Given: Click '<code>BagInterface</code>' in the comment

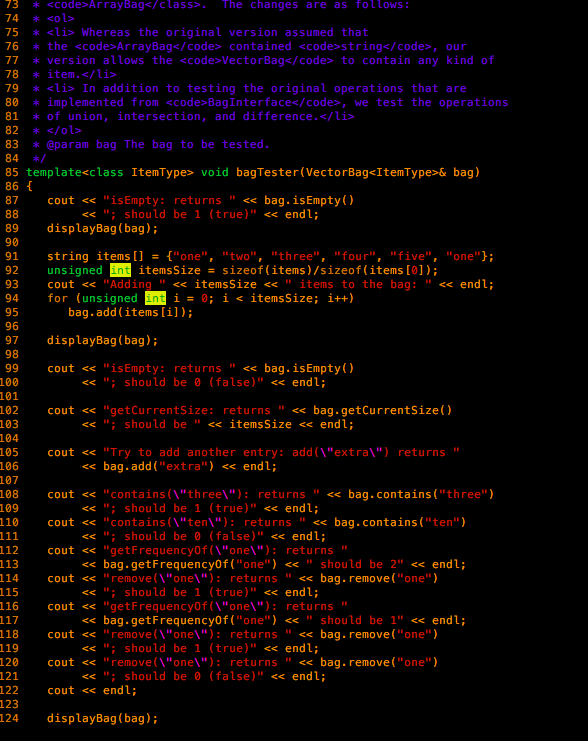Looking at the screenshot, I should tap(253, 103).
